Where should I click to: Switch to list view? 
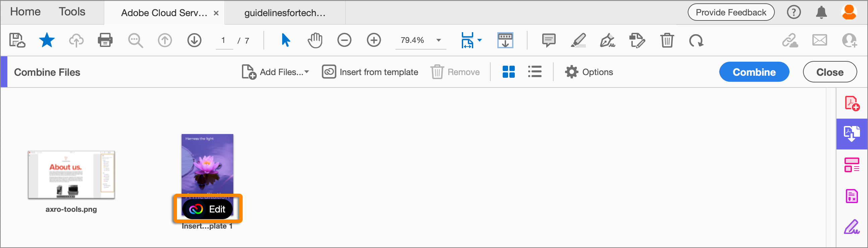[535, 72]
